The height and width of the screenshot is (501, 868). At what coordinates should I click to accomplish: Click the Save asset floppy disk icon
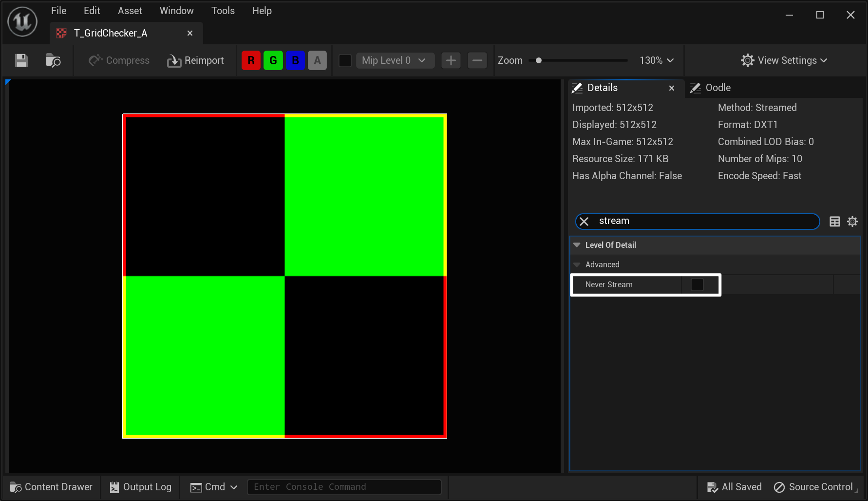tap(21, 60)
